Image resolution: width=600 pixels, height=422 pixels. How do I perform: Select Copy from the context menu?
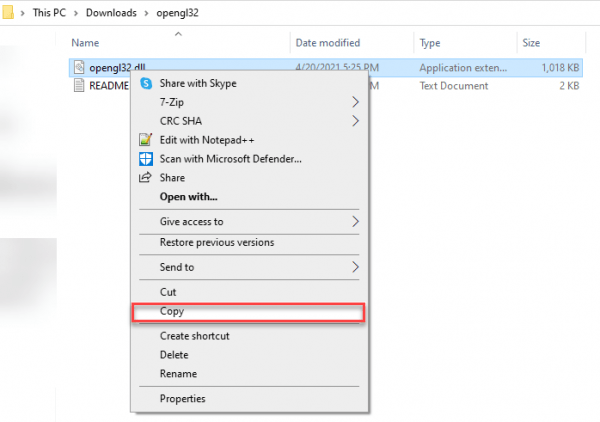point(172,311)
